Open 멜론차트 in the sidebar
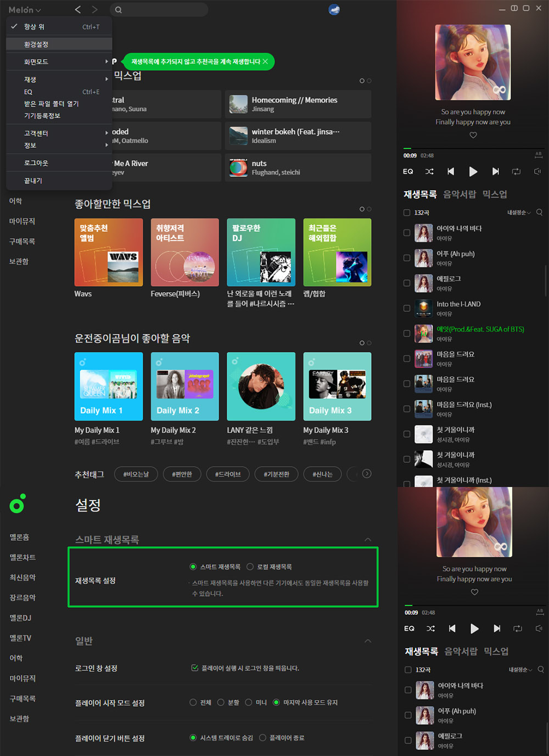The image size is (549, 756). (x=23, y=557)
